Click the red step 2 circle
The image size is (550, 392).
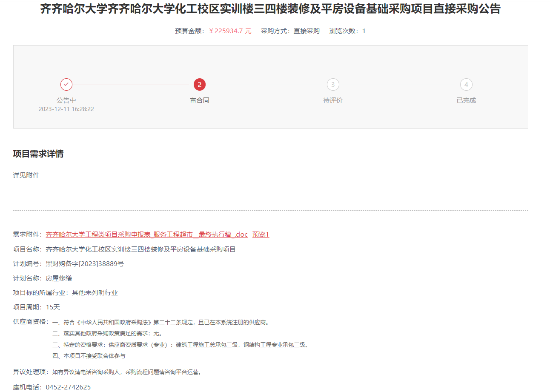coord(200,85)
